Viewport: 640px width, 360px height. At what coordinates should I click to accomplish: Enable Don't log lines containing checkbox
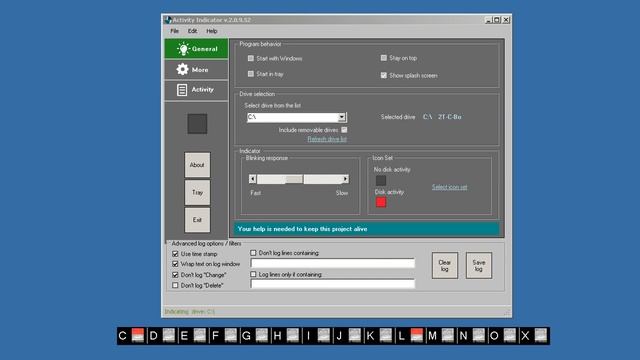[x=253, y=253]
